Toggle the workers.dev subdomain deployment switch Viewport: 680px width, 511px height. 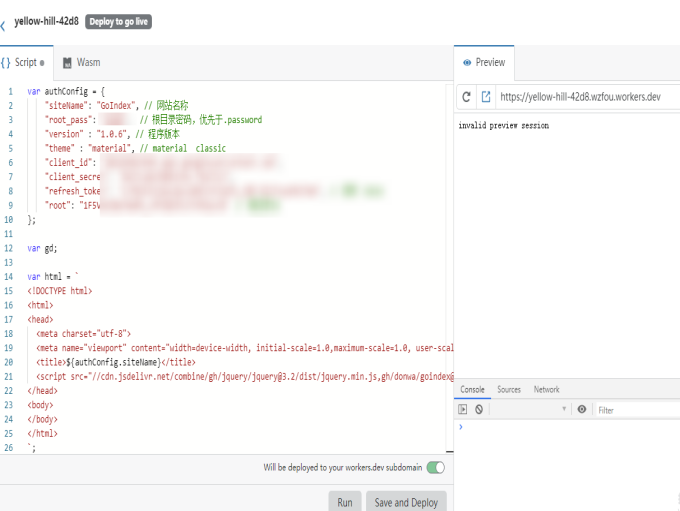pyautogui.click(x=435, y=468)
